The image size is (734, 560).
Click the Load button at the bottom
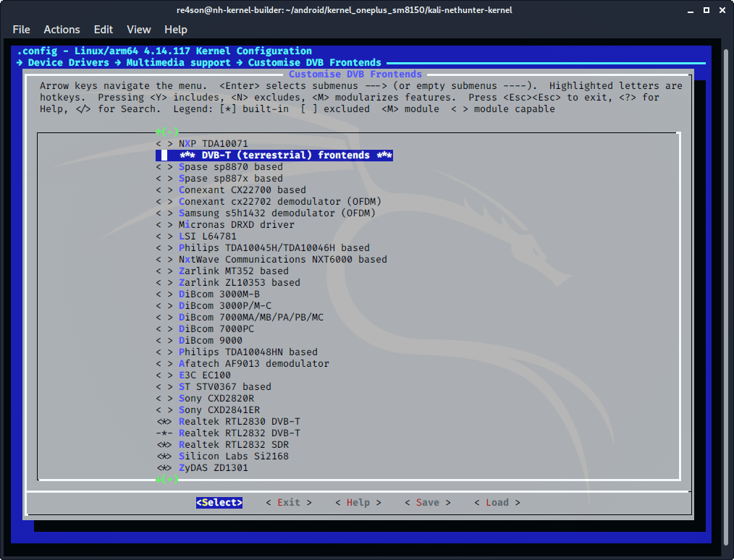click(x=497, y=502)
